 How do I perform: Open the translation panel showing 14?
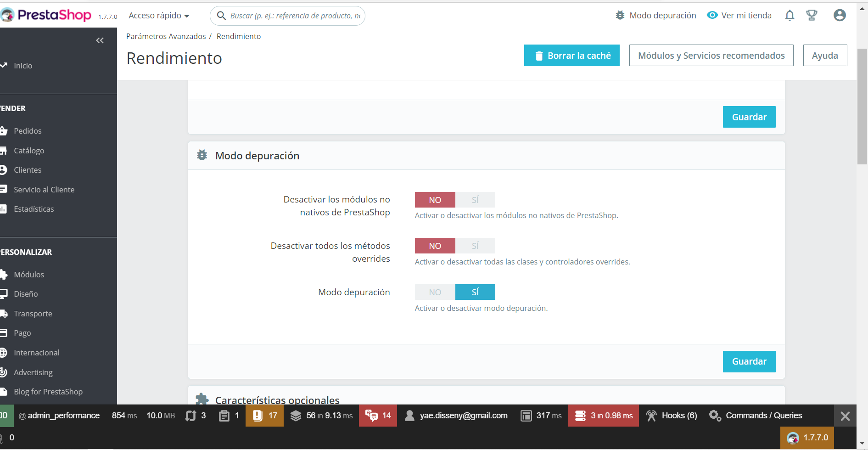(378, 416)
